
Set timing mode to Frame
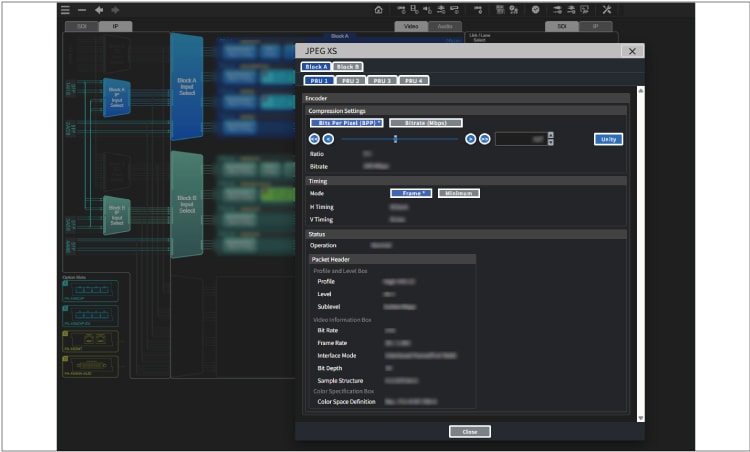tap(411, 193)
